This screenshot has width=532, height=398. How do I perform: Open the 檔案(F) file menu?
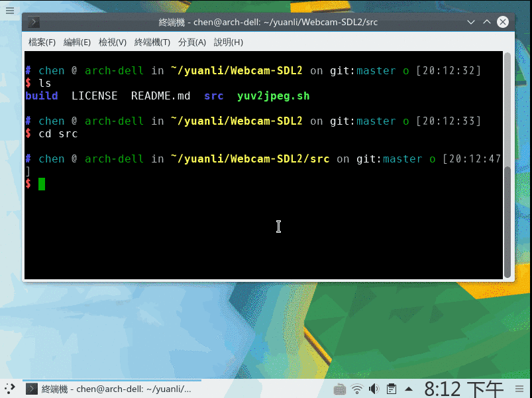tap(42, 42)
